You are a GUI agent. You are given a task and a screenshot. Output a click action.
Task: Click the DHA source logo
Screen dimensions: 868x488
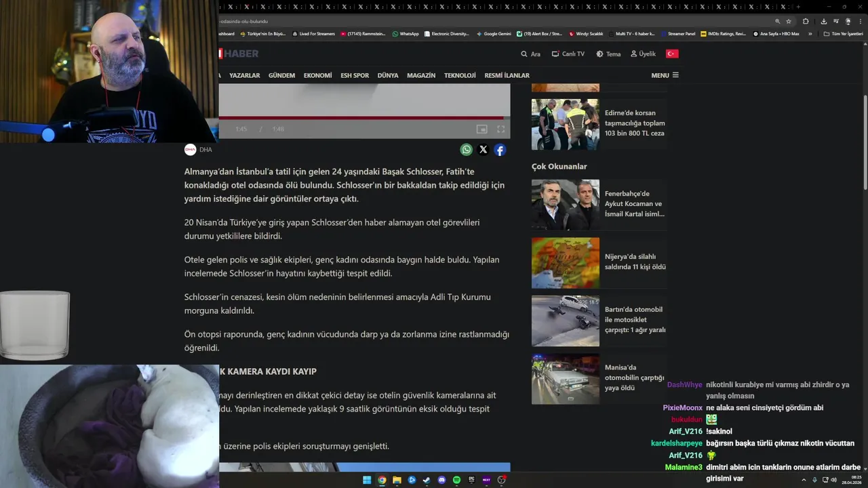click(x=191, y=150)
